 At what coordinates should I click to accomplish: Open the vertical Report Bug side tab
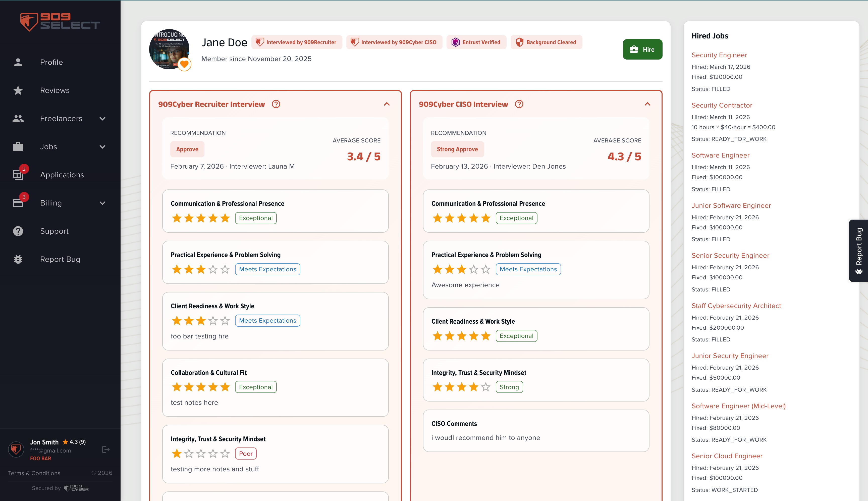859,250
